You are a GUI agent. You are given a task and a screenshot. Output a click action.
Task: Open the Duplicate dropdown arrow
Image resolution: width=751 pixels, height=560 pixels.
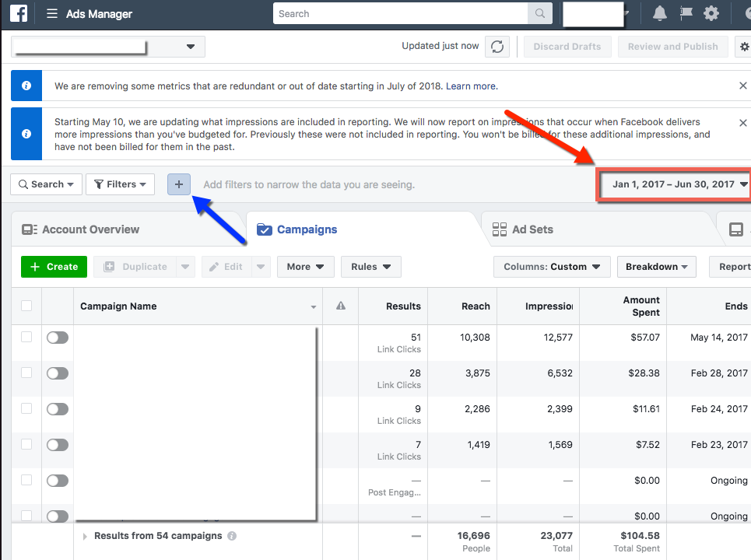[x=185, y=267]
